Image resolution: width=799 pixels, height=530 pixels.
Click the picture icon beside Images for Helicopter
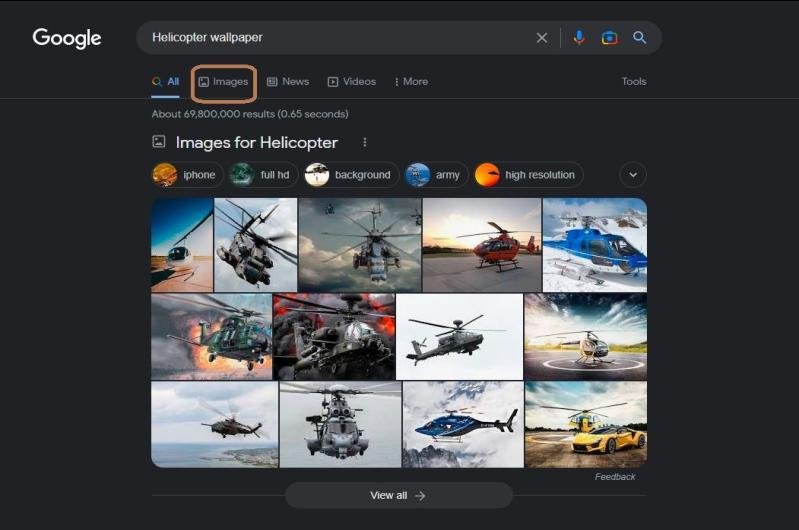tap(159, 142)
